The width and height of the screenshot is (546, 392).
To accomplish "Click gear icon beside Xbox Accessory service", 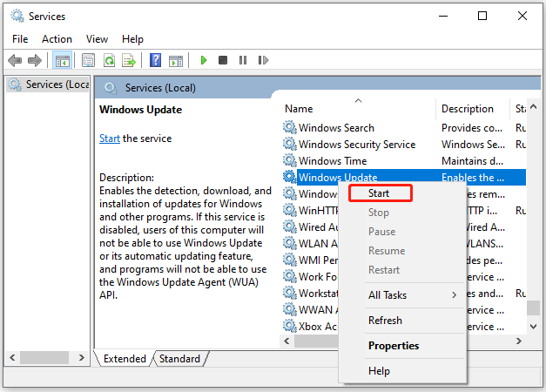I will [289, 326].
